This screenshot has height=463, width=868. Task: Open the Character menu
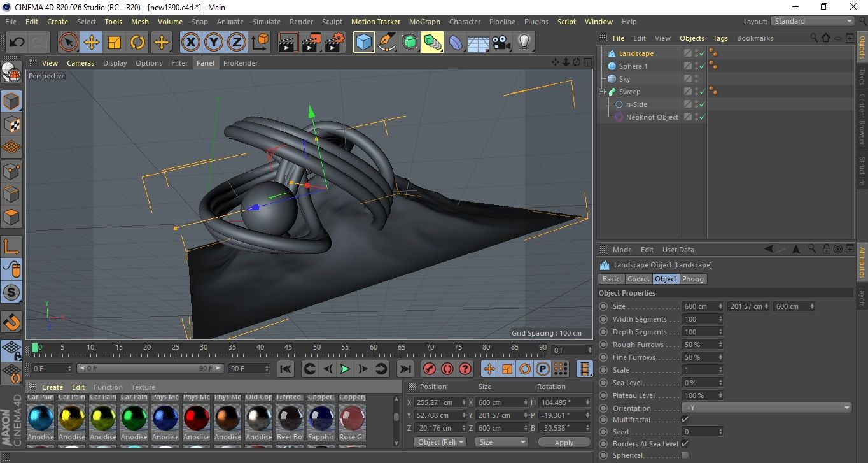(x=465, y=22)
